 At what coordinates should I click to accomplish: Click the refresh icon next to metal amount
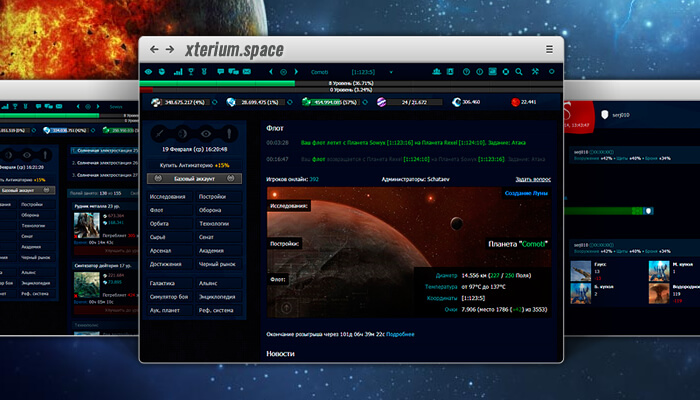pos(215,102)
